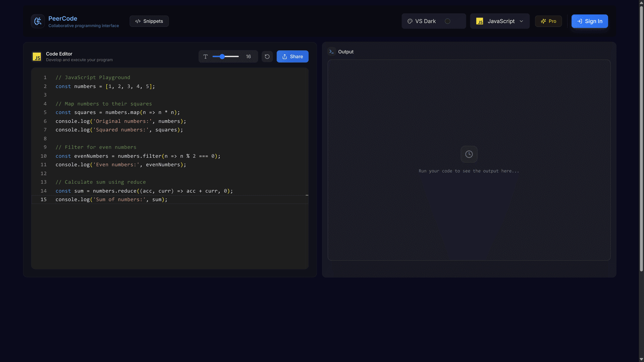The width and height of the screenshot is (644, 362).
Task: Click the font size T icon
Action: pos(206,56)
